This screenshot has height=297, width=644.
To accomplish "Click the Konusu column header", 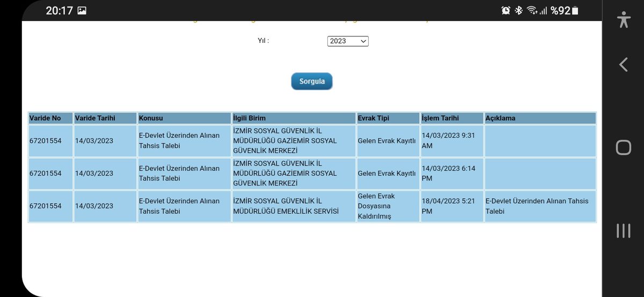I will [184, 118].
